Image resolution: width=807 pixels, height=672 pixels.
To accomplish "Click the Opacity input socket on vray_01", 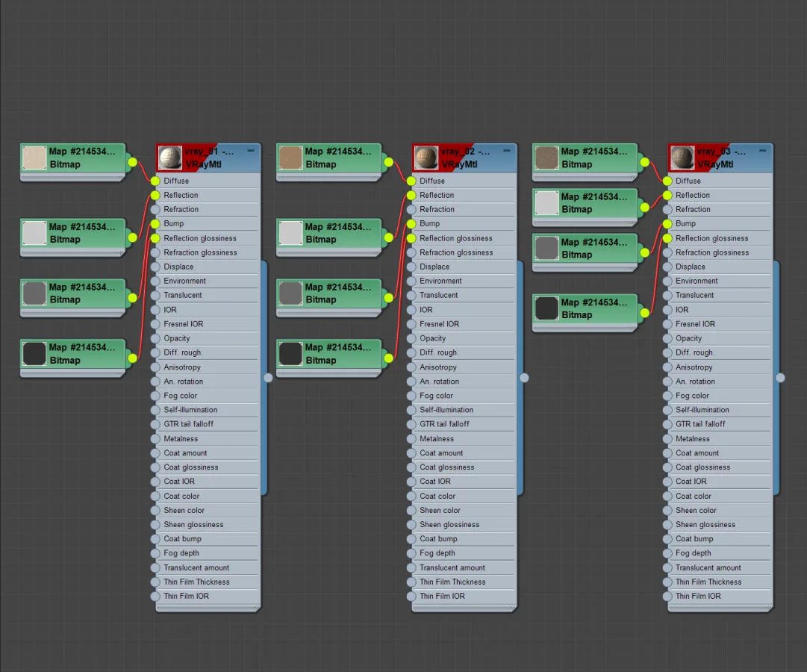I will point(155,338).
